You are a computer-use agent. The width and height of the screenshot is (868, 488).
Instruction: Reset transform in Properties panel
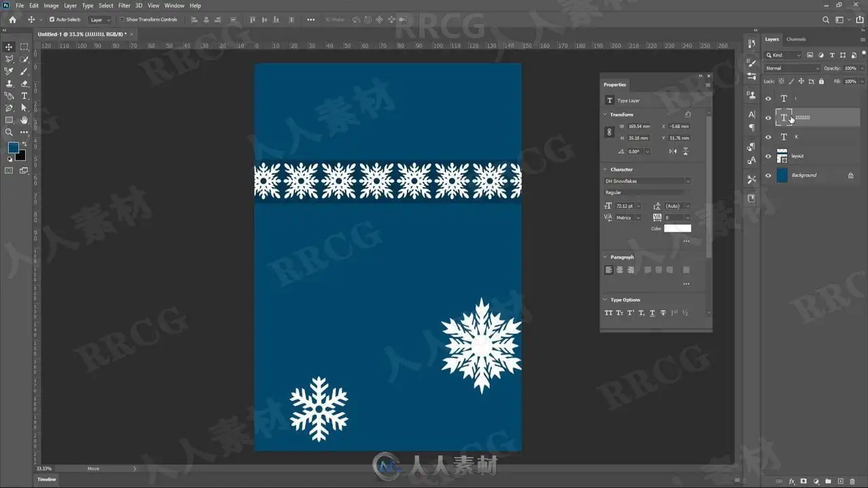click(688, 115)
